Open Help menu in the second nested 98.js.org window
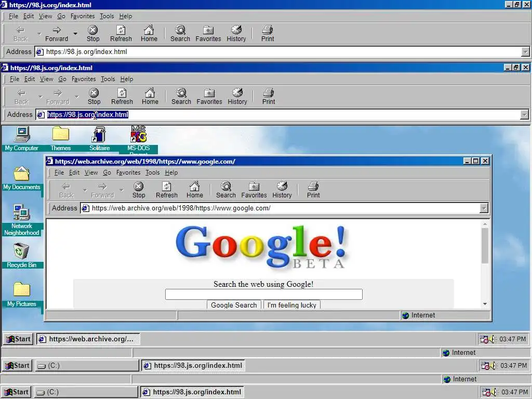This screenshot has width=532, height=399. 127,79
